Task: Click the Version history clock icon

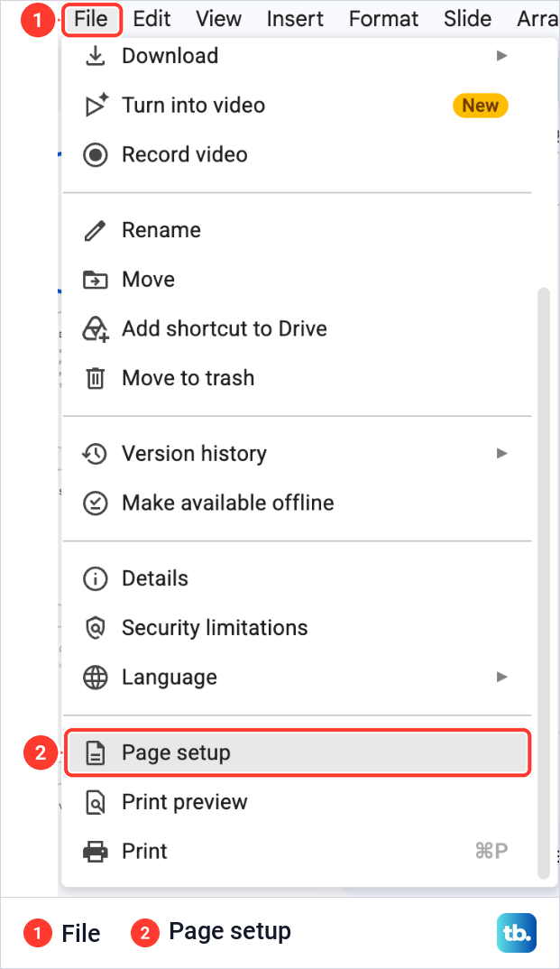Action: click(x=95, y=454)
